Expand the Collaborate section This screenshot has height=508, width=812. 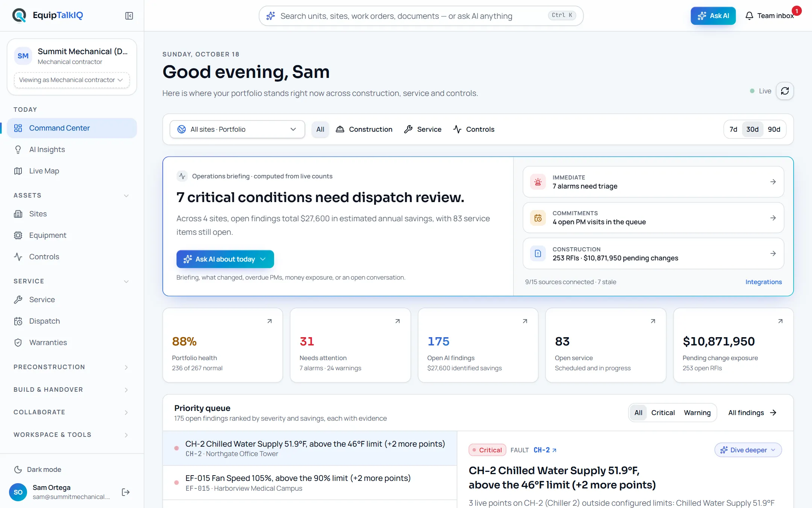click(71, 412)
